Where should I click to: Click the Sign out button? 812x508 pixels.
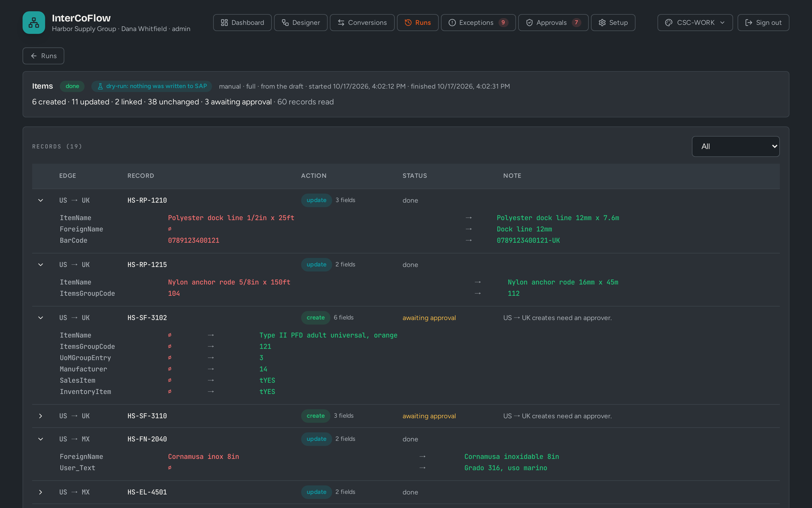click(763, 23)
